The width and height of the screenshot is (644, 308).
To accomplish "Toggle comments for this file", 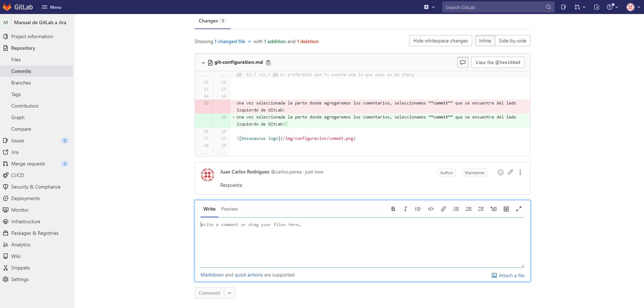I will 463,62.
